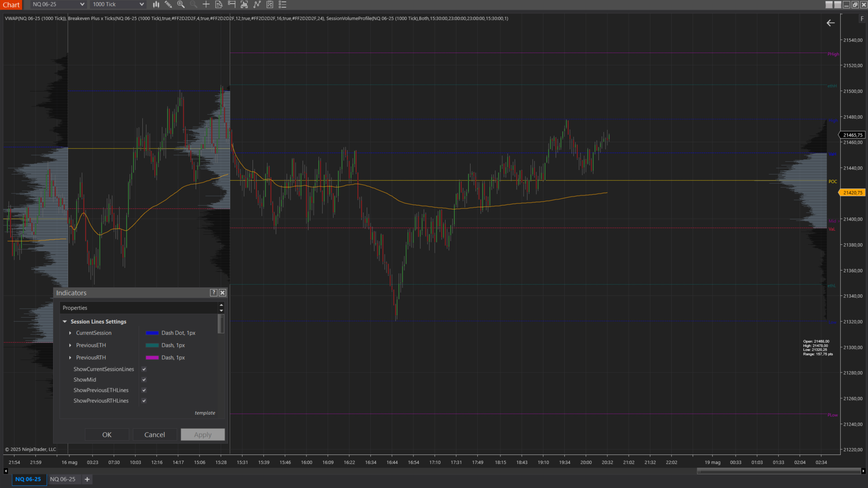Viewport: 868px width, 488px height.
Task: Open the Chart Trader clipboard icon
Action: pyautogui.click(x=269, y=4)
